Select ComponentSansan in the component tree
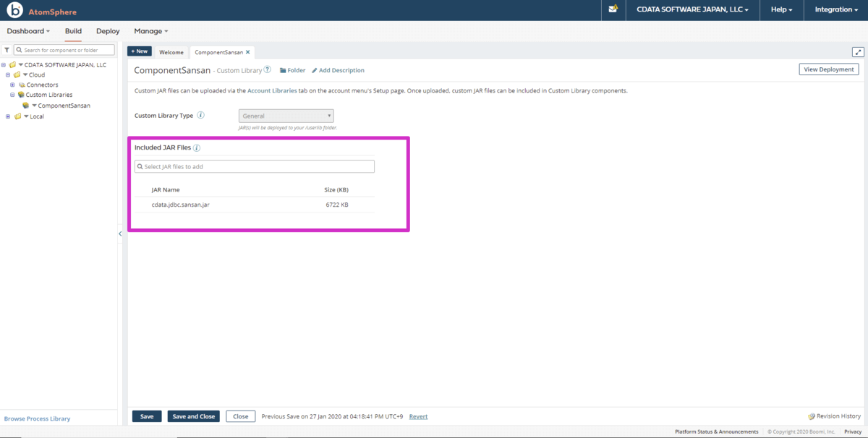The width and height of the screenshot is (868, 438). click(x=64, y=106)
